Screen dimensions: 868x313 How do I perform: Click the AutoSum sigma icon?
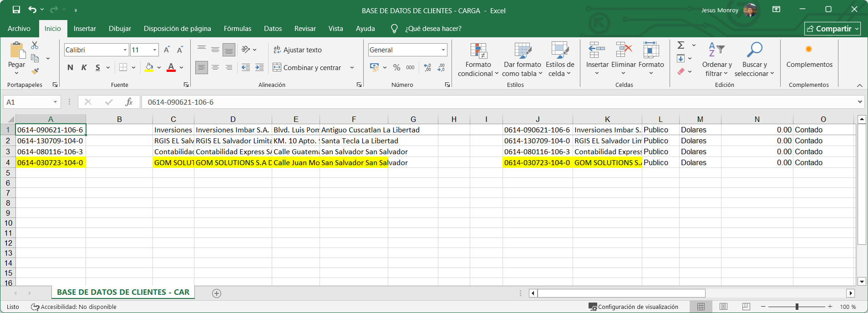(x=681, y=45)
